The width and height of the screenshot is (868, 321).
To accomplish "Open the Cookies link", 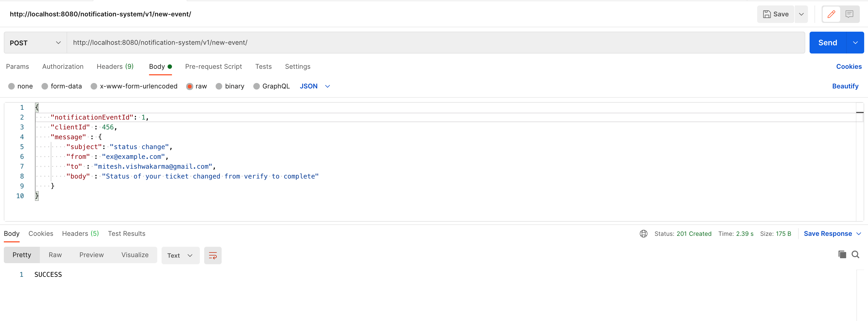I will (x=848, y=67).
